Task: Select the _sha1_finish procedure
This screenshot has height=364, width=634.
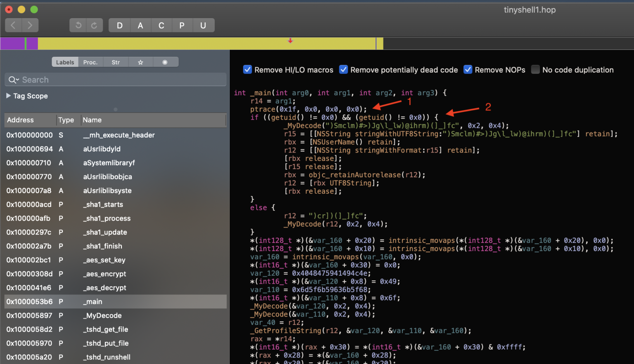Action: (x=116, y=246)
